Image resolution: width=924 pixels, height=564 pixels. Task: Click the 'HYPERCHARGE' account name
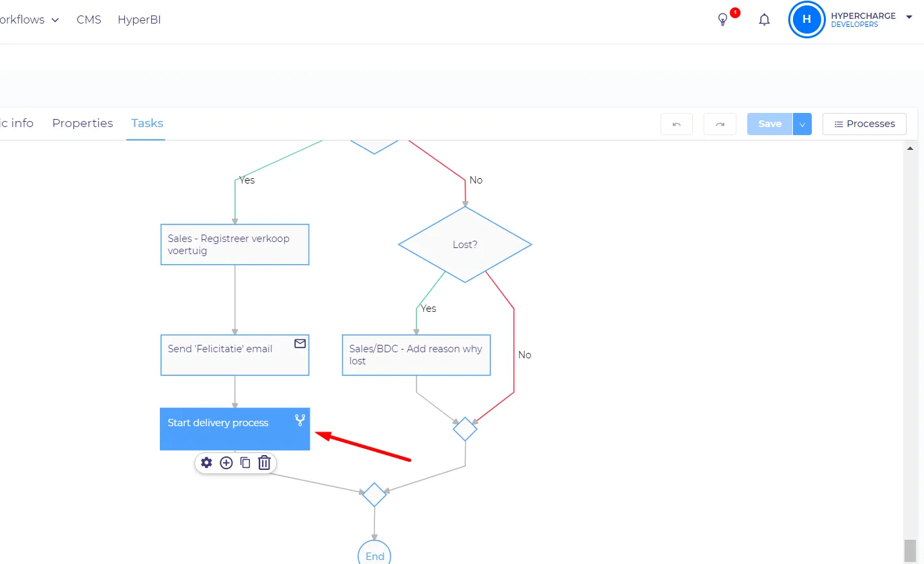point(863,16)
